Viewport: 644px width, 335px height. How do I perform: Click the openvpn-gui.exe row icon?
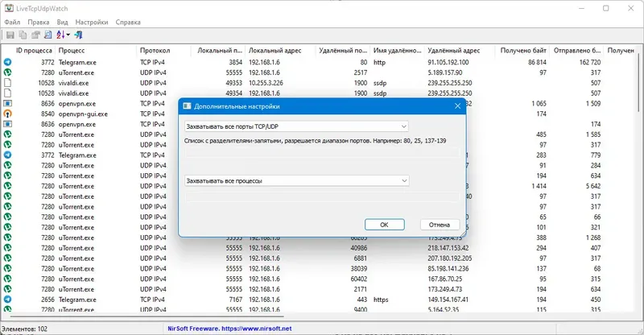click(8, 114)
